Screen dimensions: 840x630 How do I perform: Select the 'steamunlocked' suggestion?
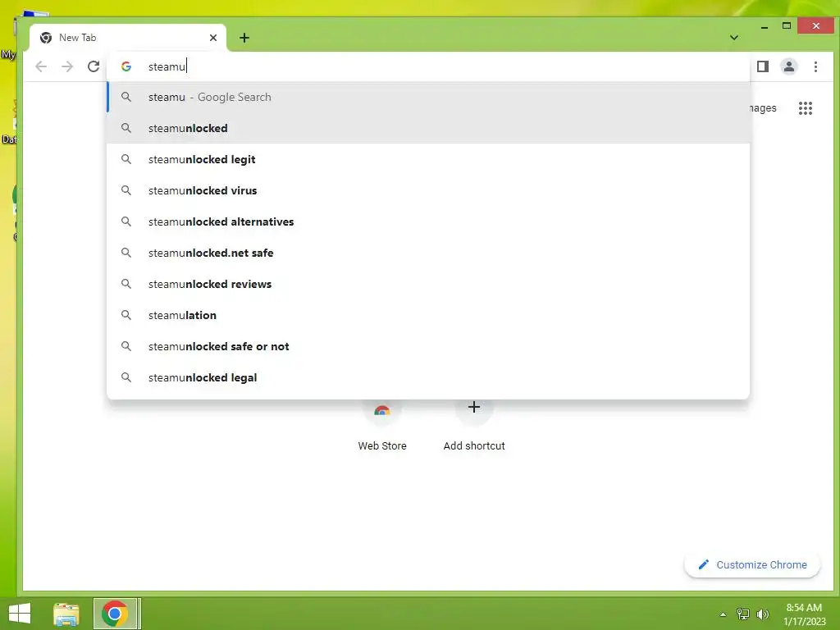coord(428,128)
